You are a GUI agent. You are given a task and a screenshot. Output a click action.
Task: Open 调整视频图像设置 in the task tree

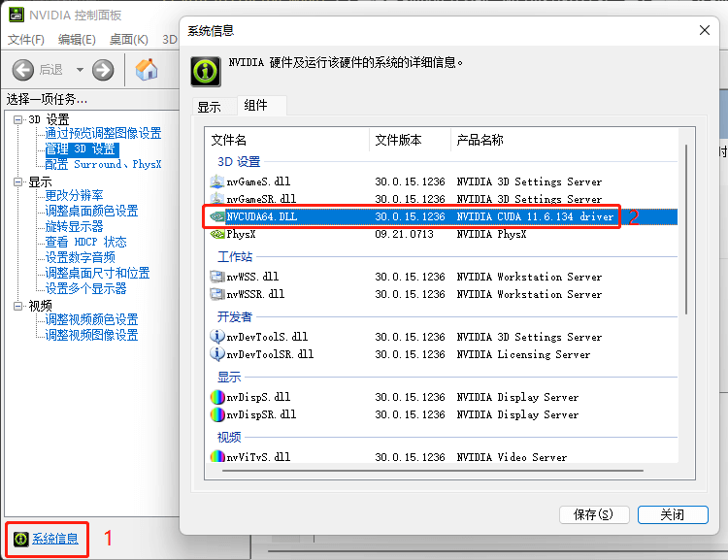[91, 335]
